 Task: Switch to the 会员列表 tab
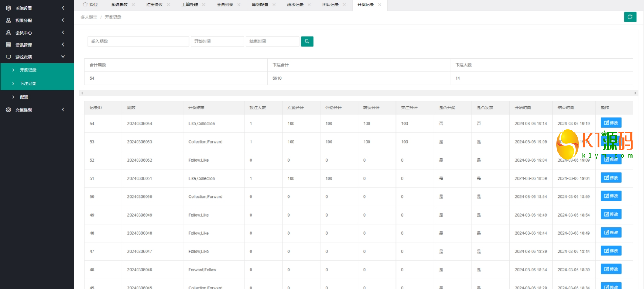[225, 5]
